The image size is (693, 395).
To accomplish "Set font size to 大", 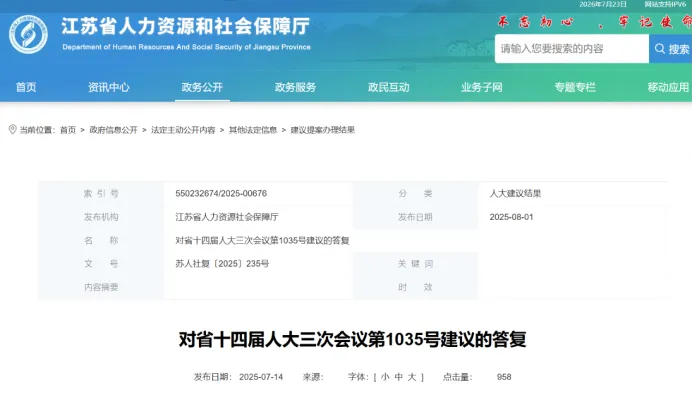I will (x=412, y=377).
